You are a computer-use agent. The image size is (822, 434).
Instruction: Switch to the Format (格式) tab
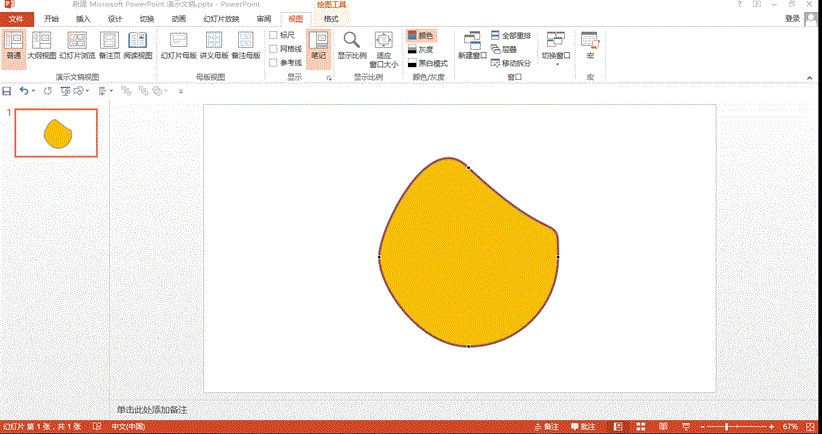coord(330,19)
